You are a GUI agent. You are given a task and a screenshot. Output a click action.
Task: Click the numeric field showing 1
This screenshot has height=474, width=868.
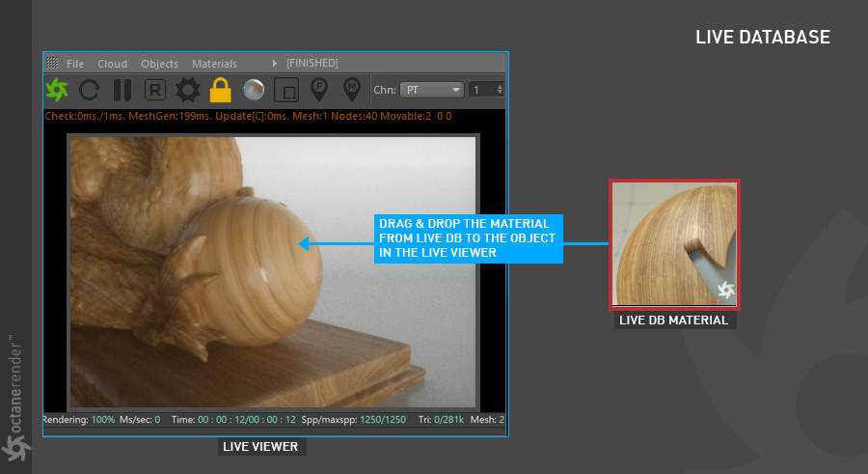483,90
